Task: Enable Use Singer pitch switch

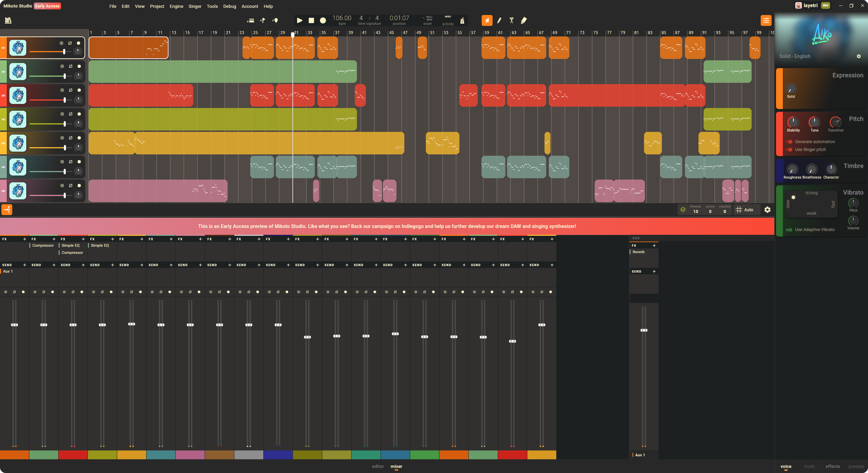Action: pyautogui.click(x=789, y=150)
